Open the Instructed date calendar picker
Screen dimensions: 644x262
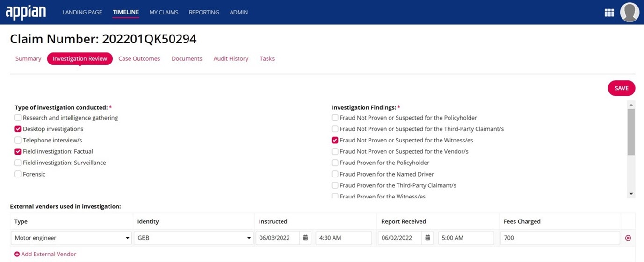point(305,238)
